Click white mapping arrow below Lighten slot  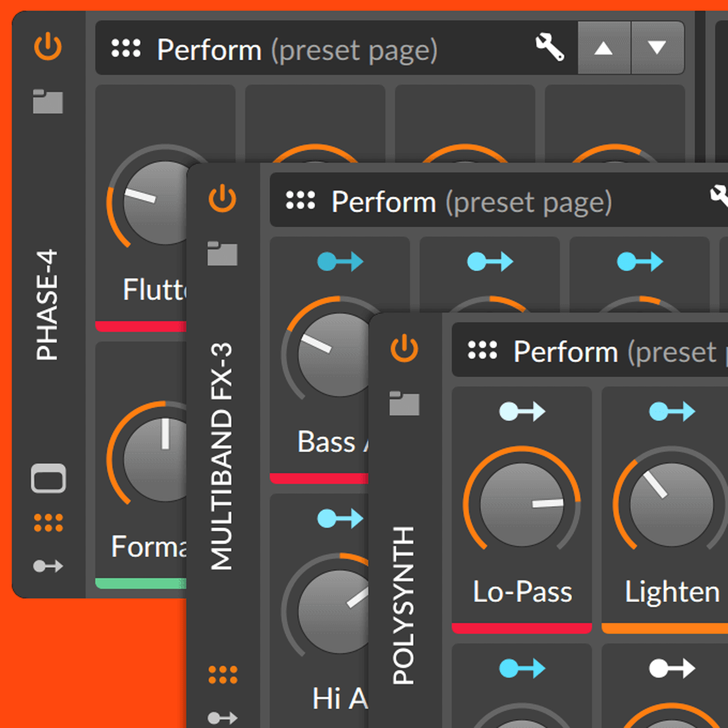[x=672, y=669]
